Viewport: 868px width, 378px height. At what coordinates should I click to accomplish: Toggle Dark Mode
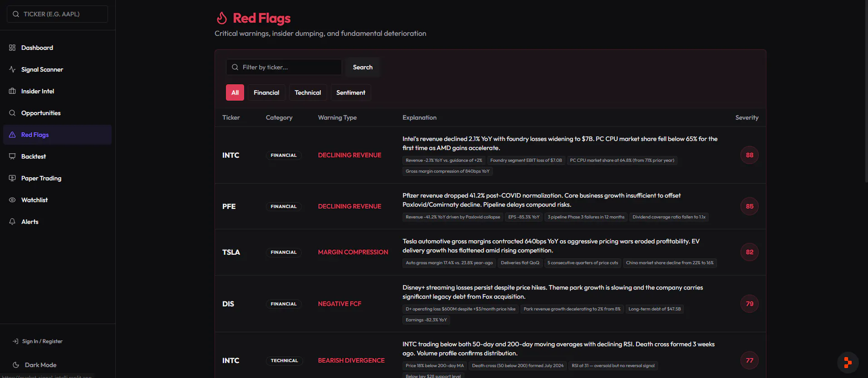pos(35,365)
